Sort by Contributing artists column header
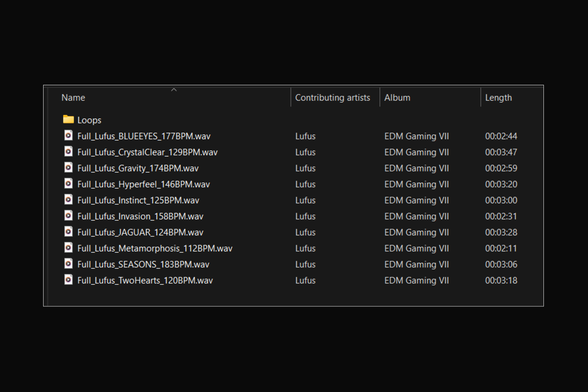The width and height of the screenshot is (588, 392). point(332,98)
